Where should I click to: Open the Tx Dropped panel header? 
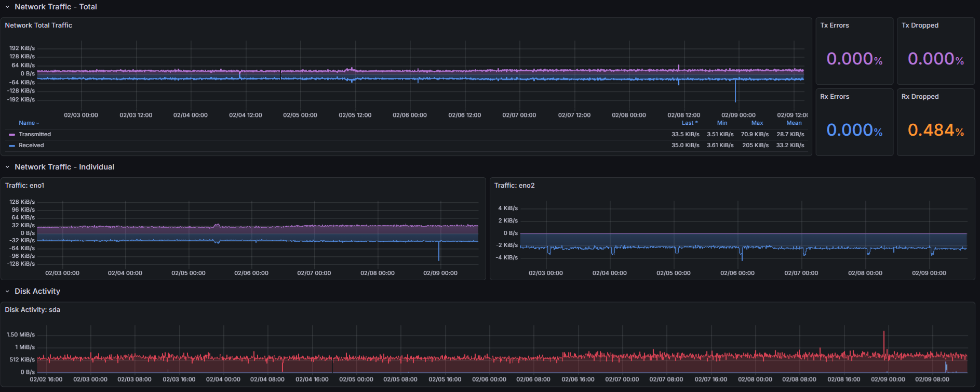click(x=920, y=25)
